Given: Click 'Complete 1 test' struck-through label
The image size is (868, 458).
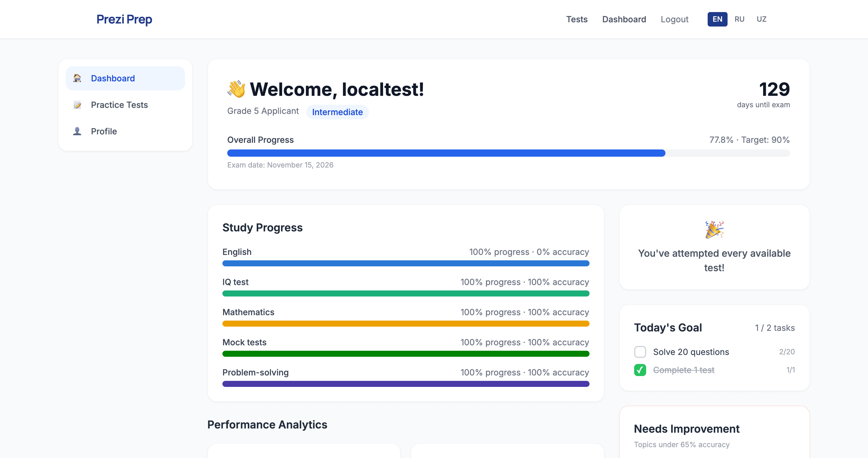Looking at the screenshot, I should (684, 370).
